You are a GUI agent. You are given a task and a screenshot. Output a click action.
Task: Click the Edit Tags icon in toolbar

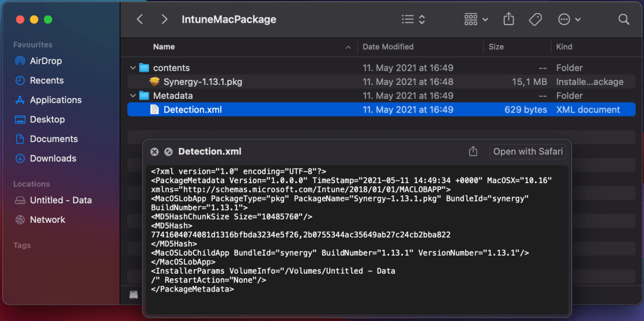click(x=535, y=20)
